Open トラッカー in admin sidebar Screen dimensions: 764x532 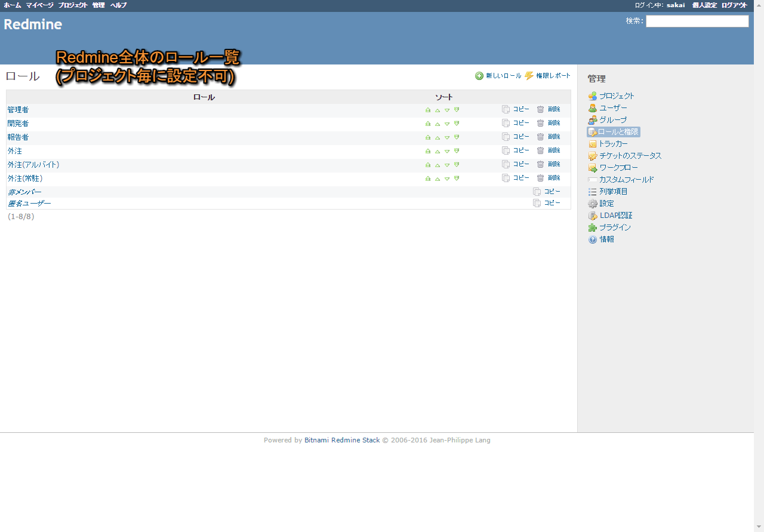tap(608, 144)
